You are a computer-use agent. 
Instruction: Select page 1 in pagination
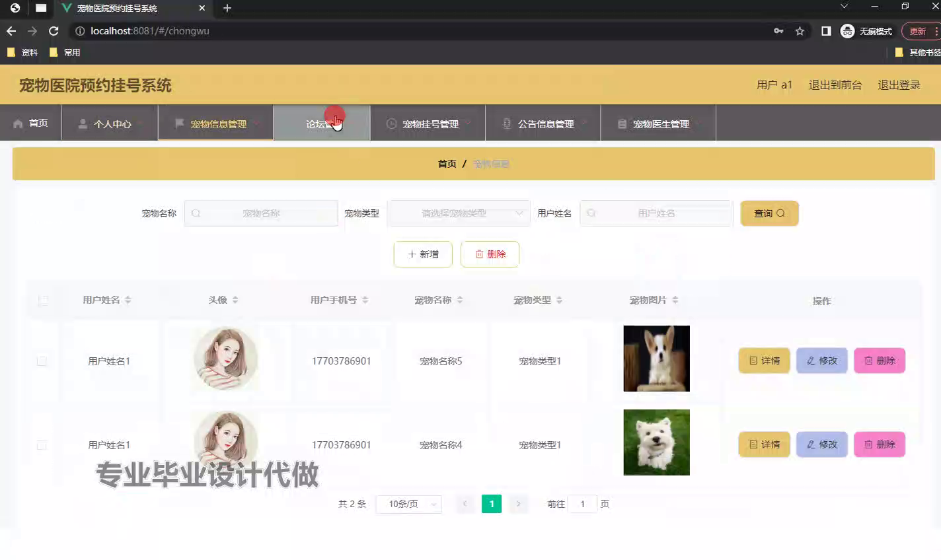(492, 504)
